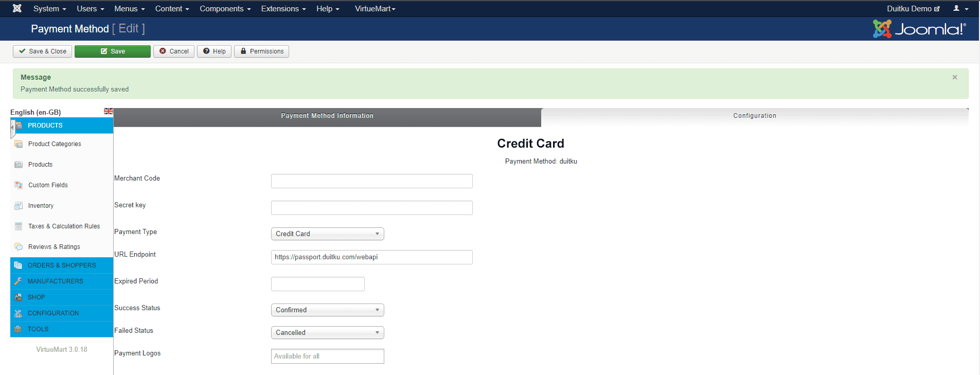Expand the TOOLS sidebar section
Screen dimensions: 980x375
point(62,329)
